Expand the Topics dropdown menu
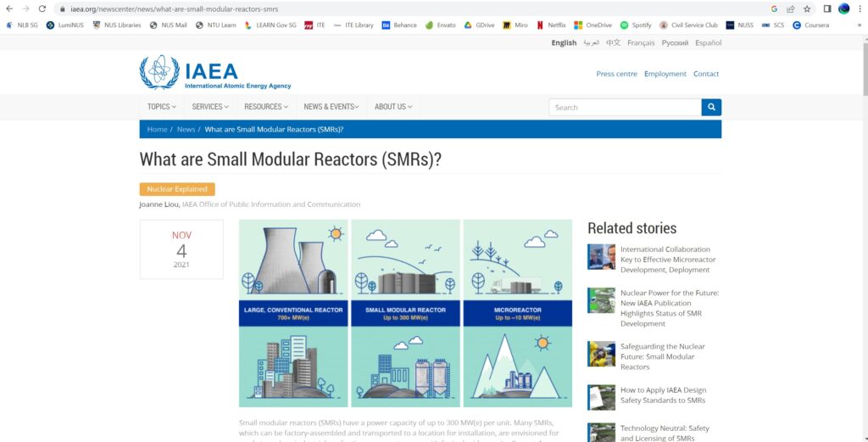Image resolution: width=868 pixels, height=442 pixels. click(x=161, y=107)
